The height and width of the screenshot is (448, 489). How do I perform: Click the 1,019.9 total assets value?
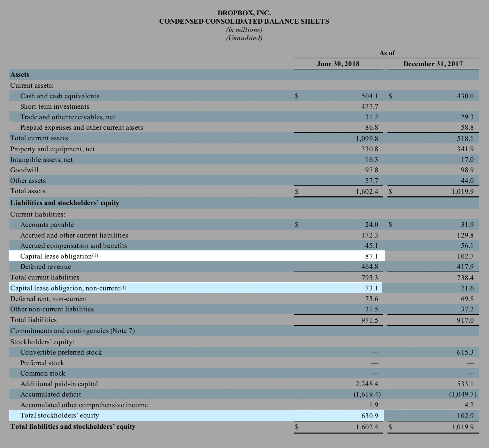coord(463,192)
